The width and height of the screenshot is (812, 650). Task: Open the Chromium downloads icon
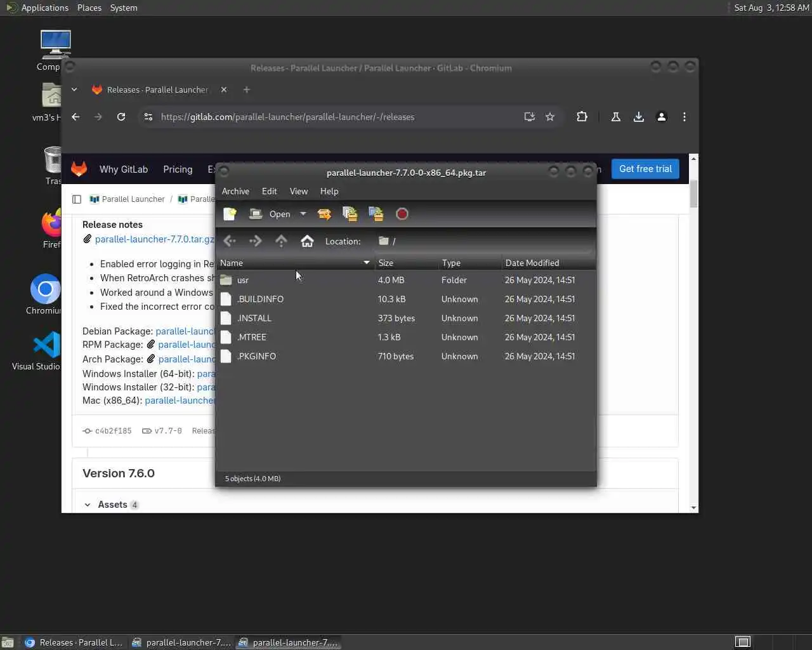(639, 117)
